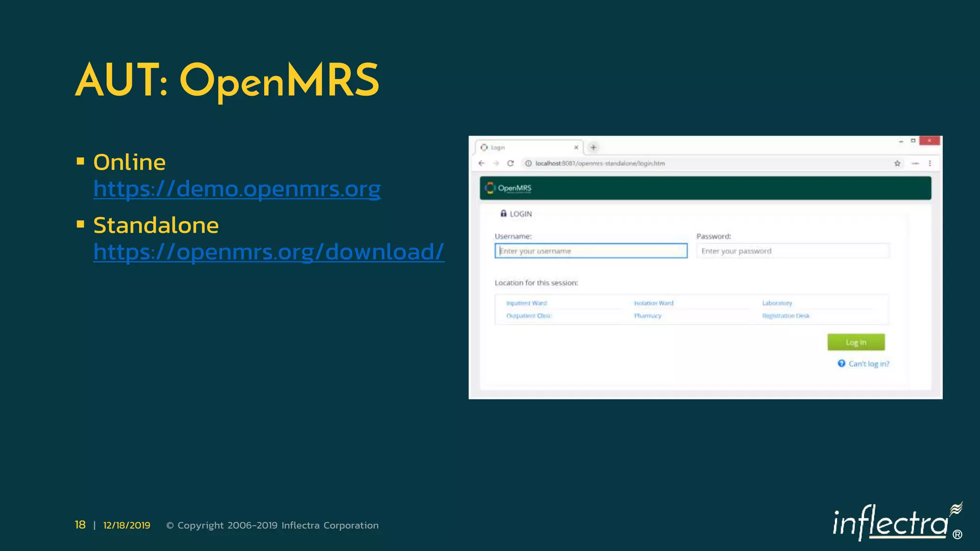Click the slide date 12/18/2019
This screenshot has height=551, width=980.
point(127,525)
